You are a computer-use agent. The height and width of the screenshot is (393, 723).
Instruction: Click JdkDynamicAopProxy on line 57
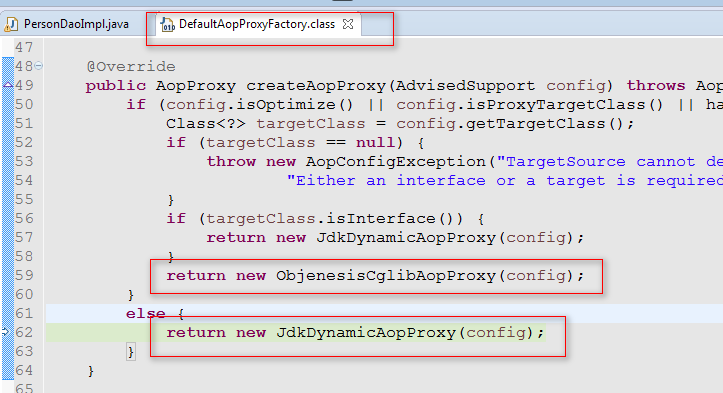click(406, 238)
